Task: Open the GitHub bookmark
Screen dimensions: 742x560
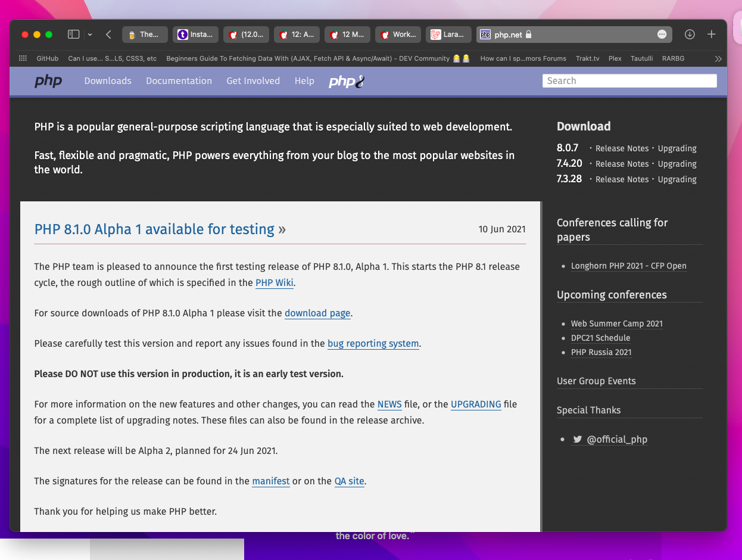Action: click(48, 58)
